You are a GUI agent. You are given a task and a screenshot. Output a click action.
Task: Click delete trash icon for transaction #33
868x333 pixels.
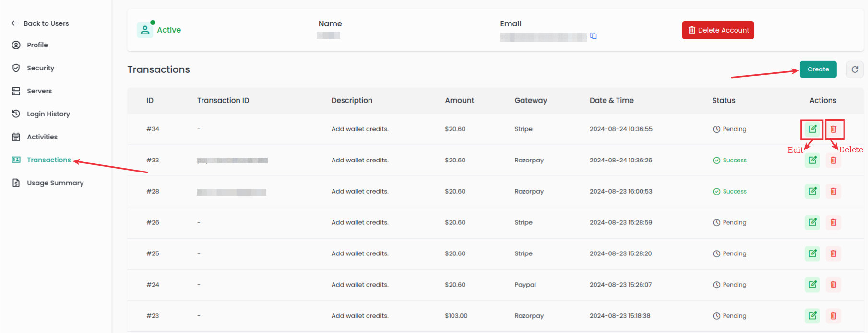[x=833, y=160]
